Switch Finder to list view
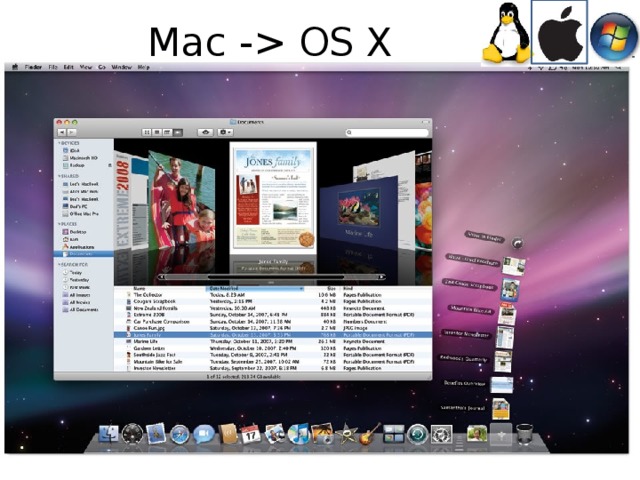The width and height of the screenshot is (640, 480). click(x=157, y=132)
